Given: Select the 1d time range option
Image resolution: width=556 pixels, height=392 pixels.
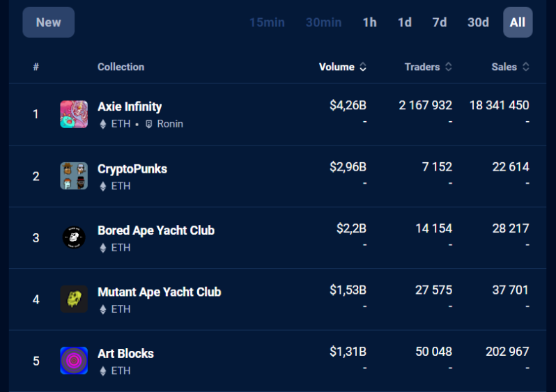Looking at the screenshot, I should coord(405,22).
